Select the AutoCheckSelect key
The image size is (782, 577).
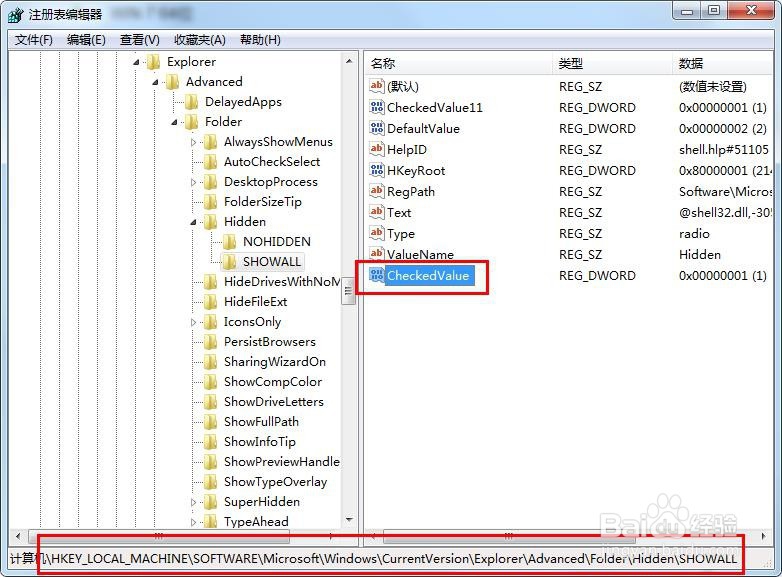coord(272,162)
